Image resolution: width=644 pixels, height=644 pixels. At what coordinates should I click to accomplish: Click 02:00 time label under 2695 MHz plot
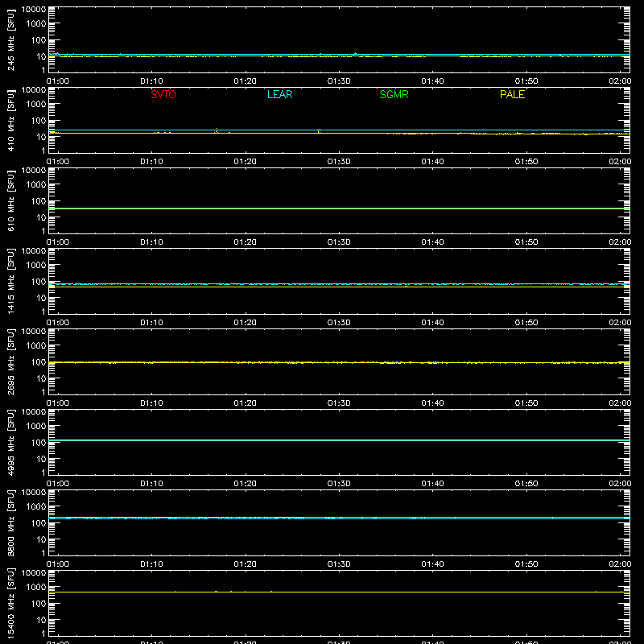click(x=620, y=403)
